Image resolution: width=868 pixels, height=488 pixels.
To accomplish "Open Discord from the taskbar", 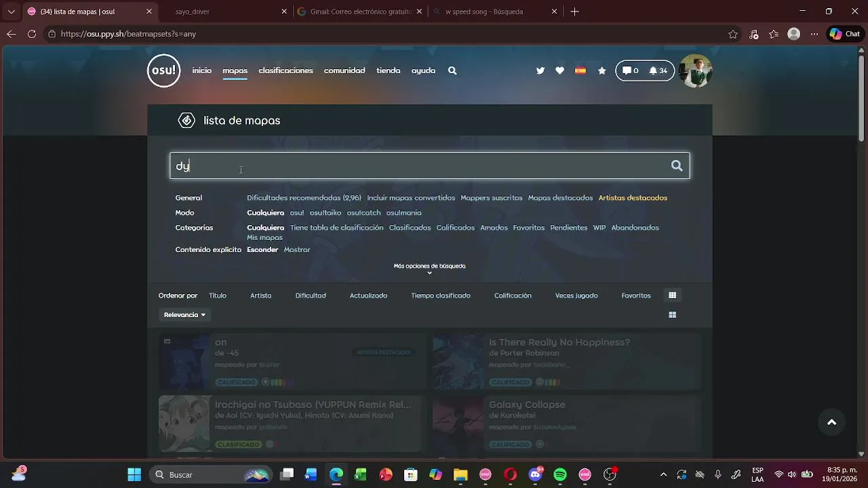I will (x=535, y=474).
